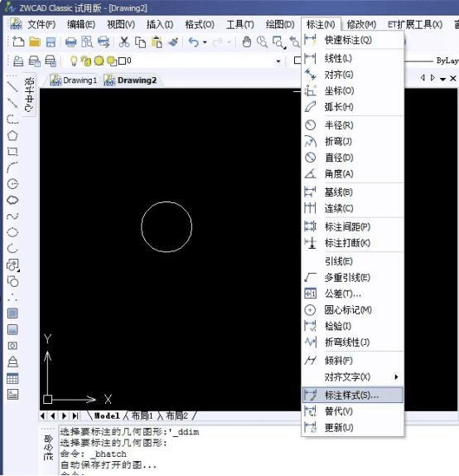Toggle layer freeze sun icon
Screen dimensions: 459x476
click(x=99, y=61)
